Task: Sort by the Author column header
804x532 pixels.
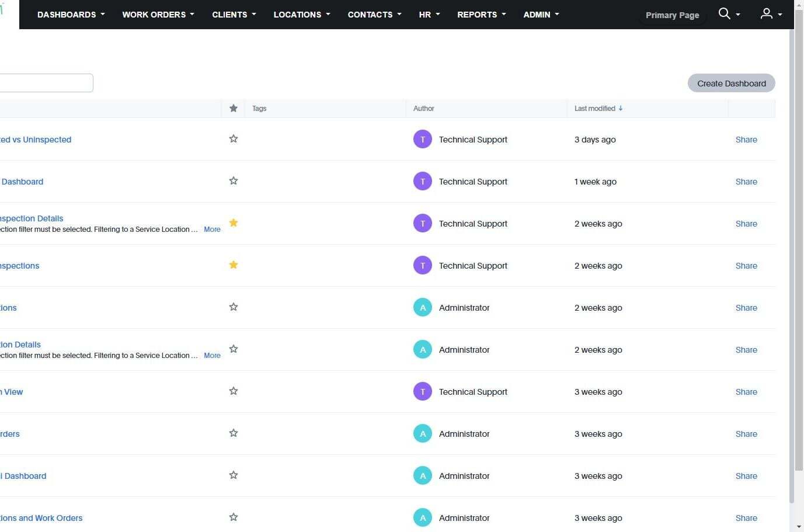Action: (424, 109)
